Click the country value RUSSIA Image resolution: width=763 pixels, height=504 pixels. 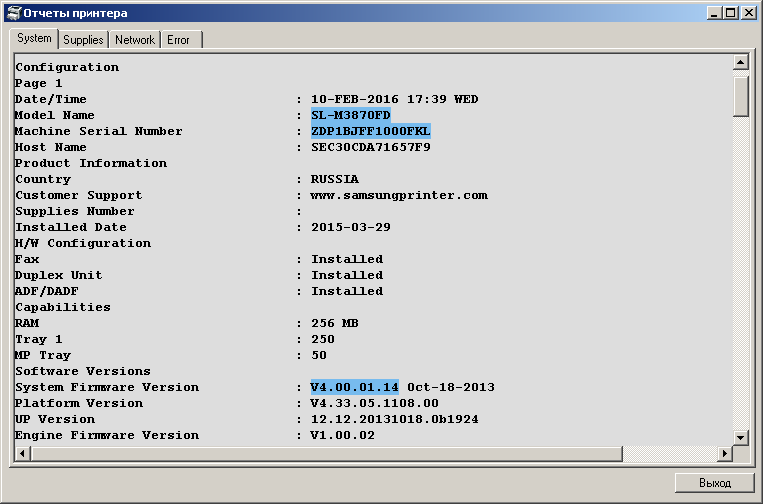(x=335, y=180)
